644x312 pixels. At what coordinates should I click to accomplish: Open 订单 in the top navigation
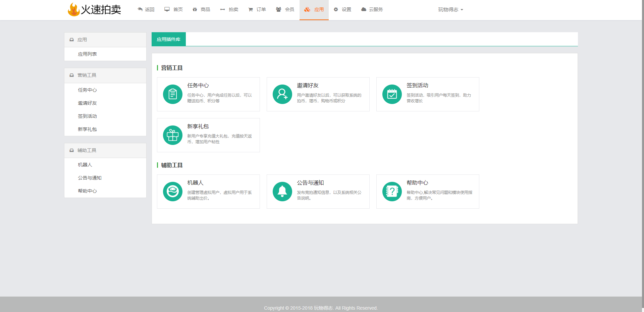pos(257,9)
